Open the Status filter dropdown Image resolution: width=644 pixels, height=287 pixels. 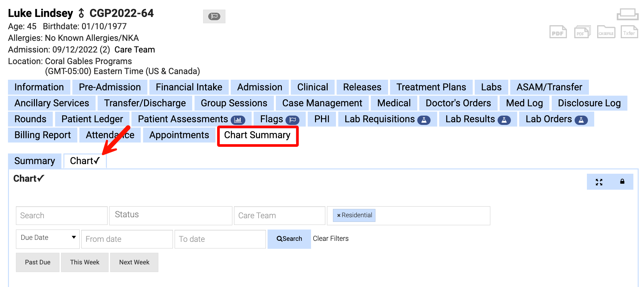[x=171, y=215]
